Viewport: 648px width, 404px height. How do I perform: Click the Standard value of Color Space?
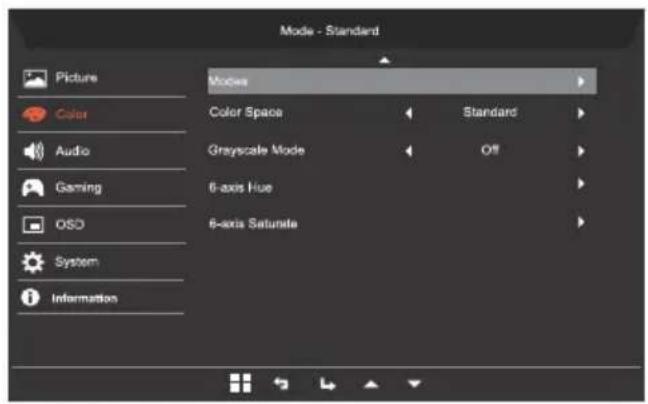(x=490, y=112)
